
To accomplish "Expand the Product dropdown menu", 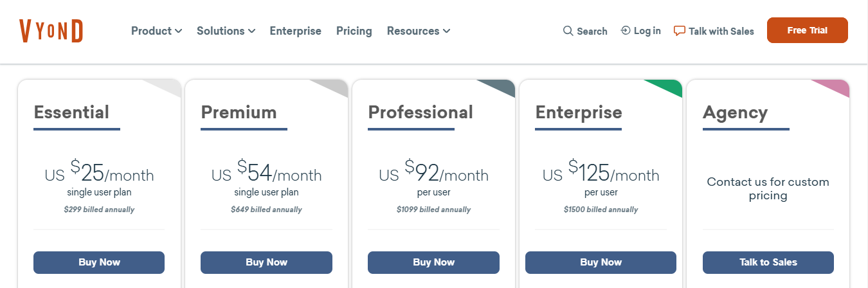I will pos(156,31).
